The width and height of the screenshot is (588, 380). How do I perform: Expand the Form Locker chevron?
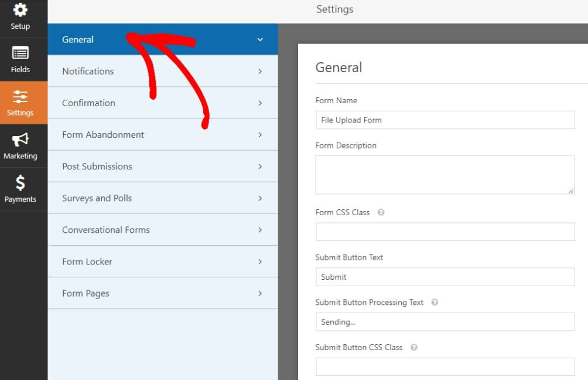[260, 262]
